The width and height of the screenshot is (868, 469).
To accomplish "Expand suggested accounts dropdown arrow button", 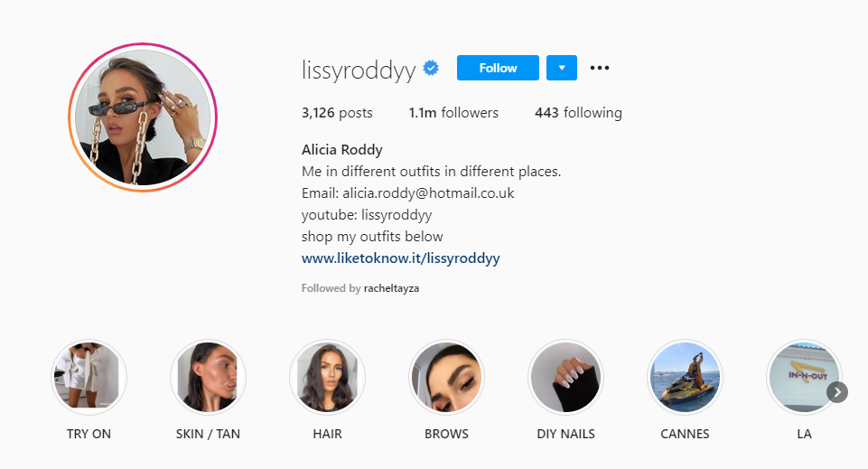I will tap(561, 68).
